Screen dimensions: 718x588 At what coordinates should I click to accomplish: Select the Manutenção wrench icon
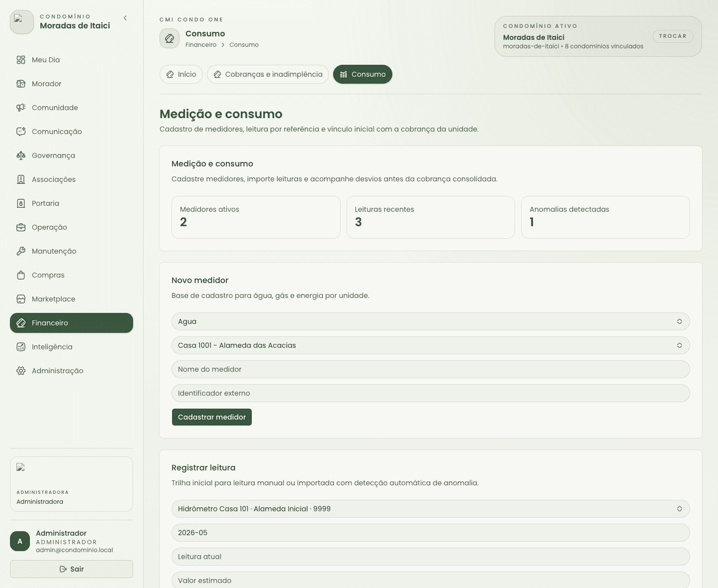(x=21, y=251)
